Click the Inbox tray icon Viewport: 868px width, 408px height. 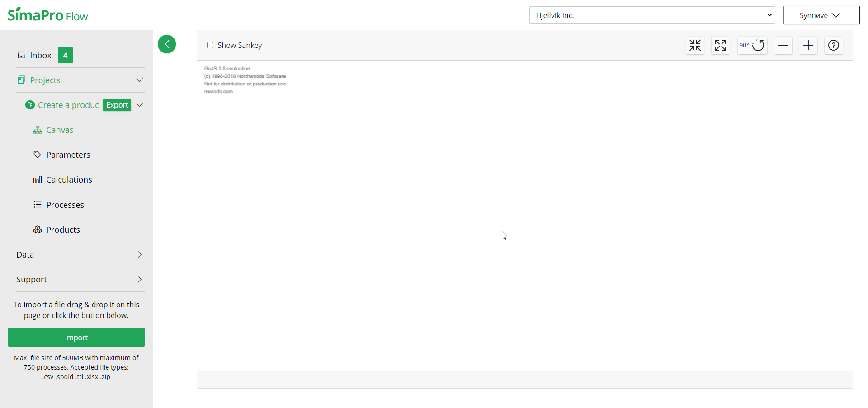tap(21, 55)
